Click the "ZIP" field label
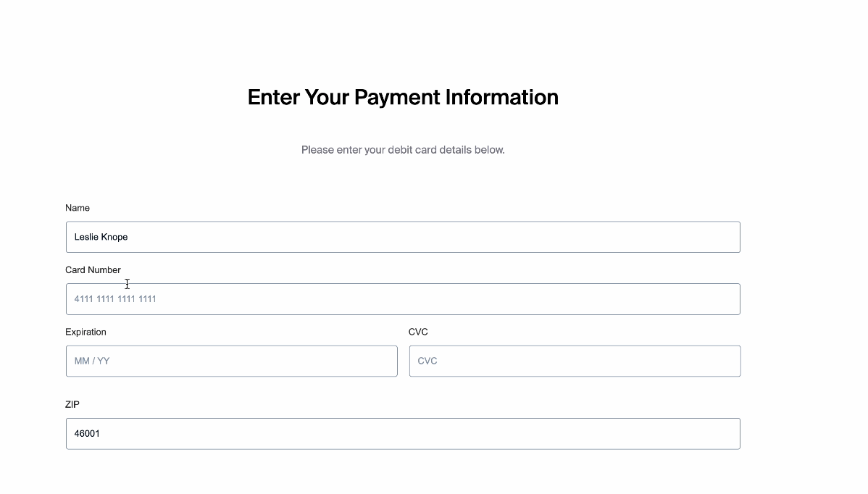Screen dimensions: 868x494 coord(72,404)
